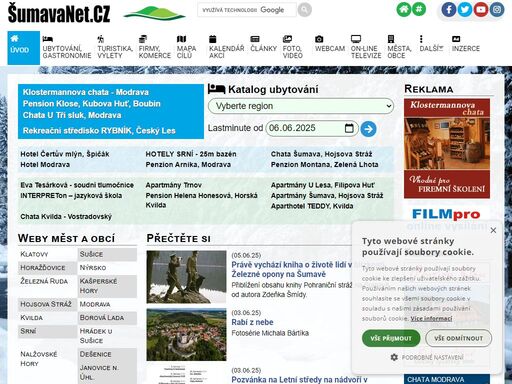Close the cookie consent popup
This screenshot has width=512, height=384.
point(493,230)
